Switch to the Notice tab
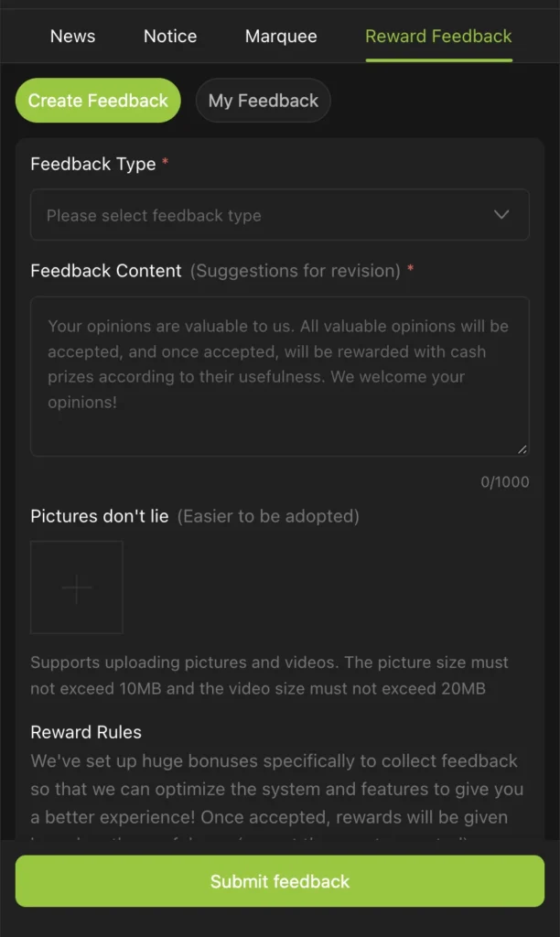 170,37
